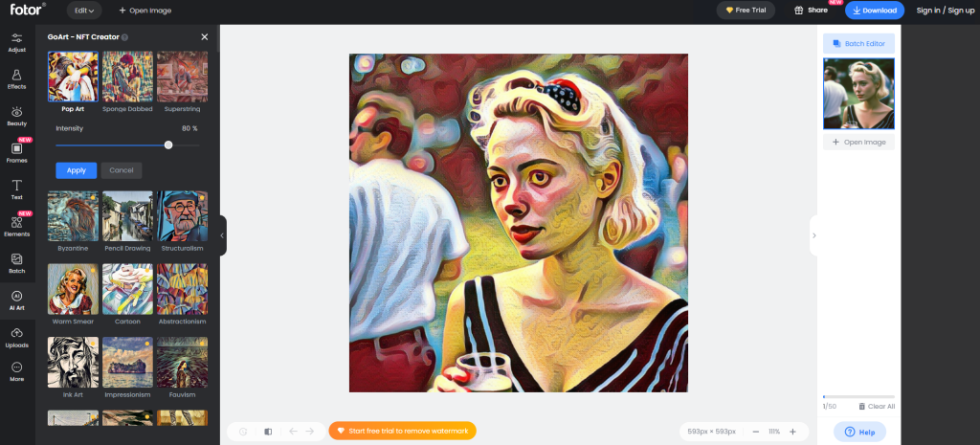Image resolution: width=980 pixels, height=445 pixels.
Task: Open the Effects panel
Action: pyautogui.click(x=17, y=79)
